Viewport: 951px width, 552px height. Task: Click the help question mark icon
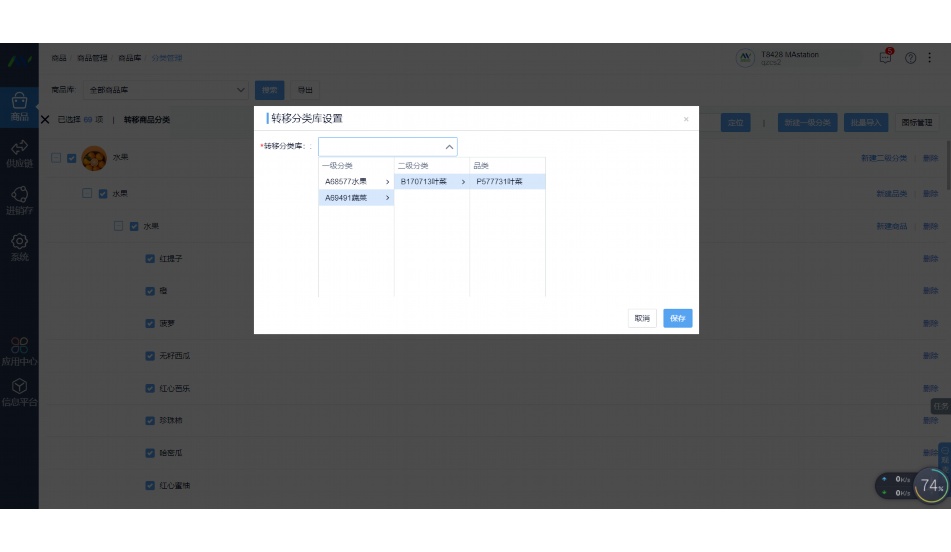(910, 58)
